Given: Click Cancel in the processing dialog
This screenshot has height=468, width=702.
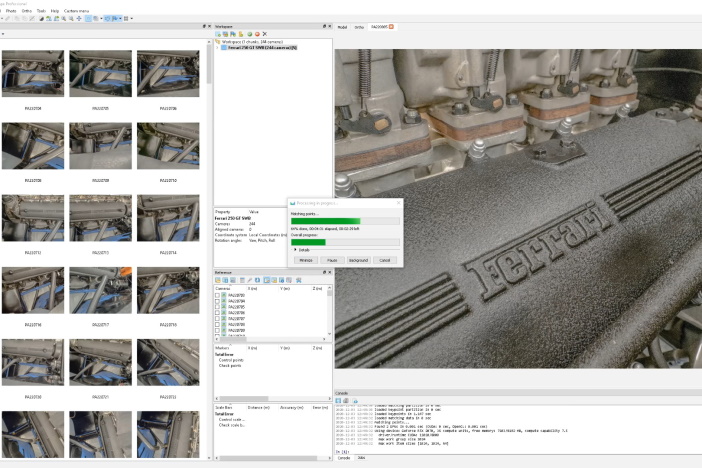Looking at the screenshot, I should 385,260.
